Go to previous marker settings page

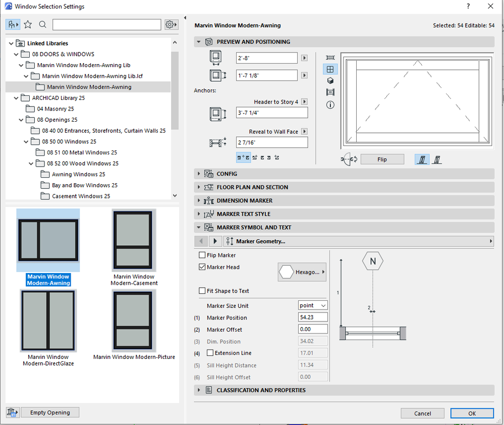(x=201, y=241)
